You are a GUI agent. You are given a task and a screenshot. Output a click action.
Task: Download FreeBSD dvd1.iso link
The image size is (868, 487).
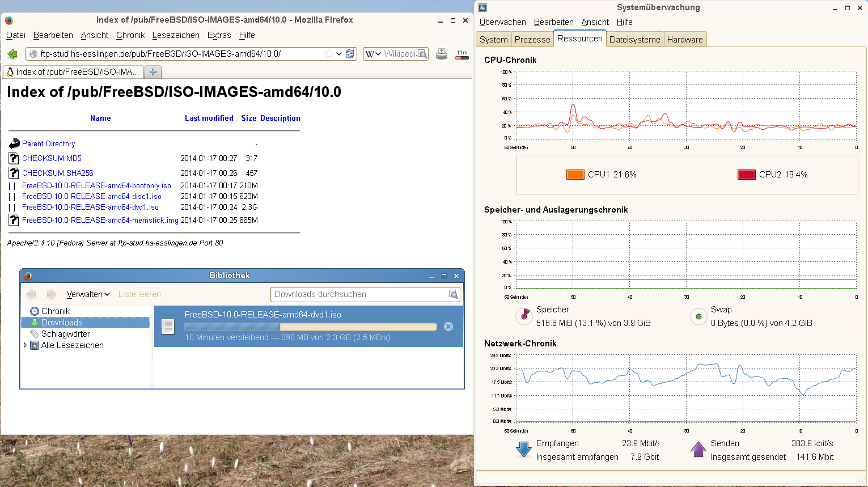[x=90, y=207]
